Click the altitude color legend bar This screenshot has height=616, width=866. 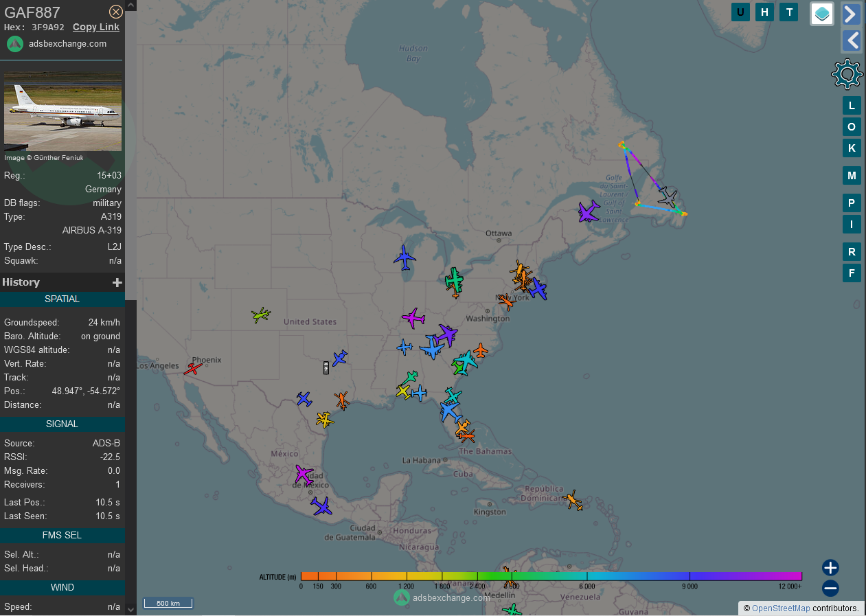coord(551,576)
